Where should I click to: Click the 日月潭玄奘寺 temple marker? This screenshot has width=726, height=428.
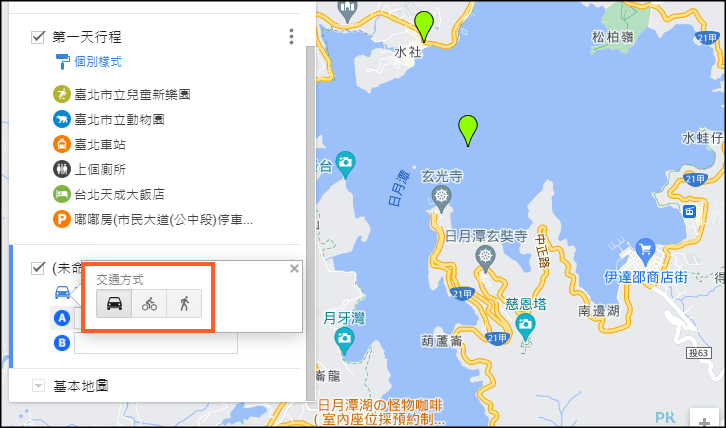485,258
